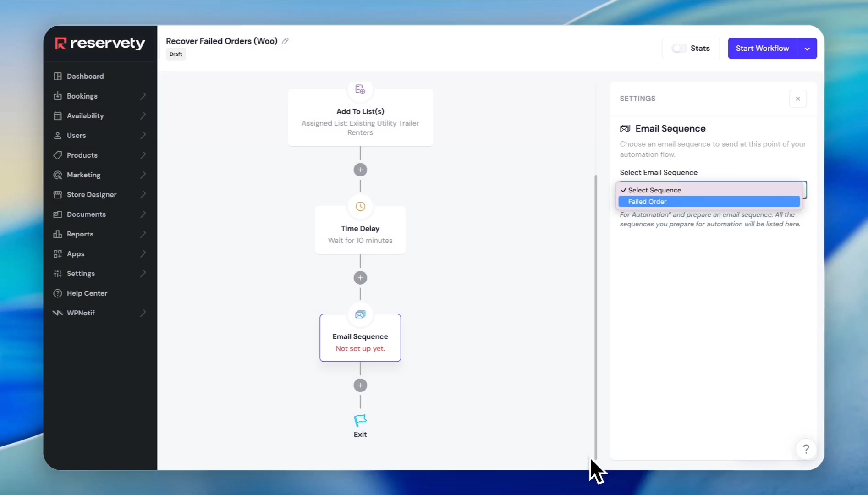Click the 'Select Email Sequence' label
Viewport: 868px width, 495px height.
659,173
